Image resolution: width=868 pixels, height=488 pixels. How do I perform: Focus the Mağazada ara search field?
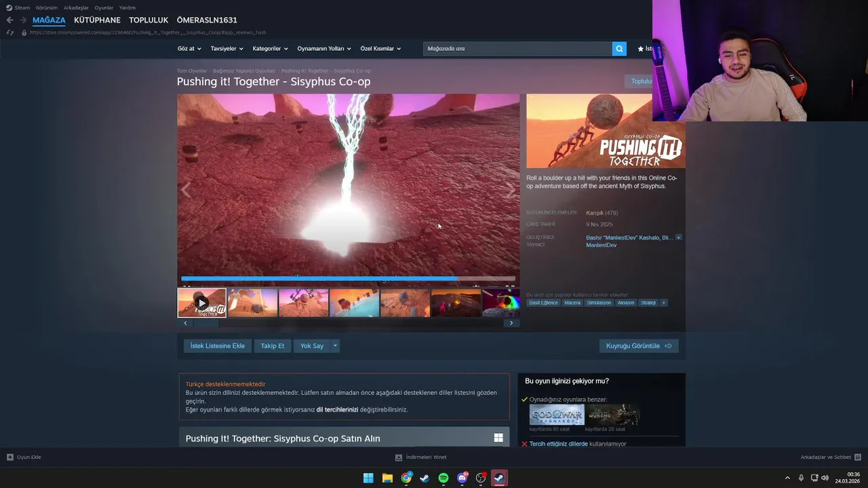[x=517, y=49]
